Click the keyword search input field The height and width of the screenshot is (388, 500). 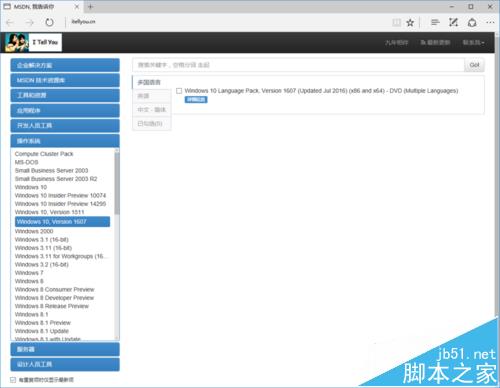(x=298, y=65)
